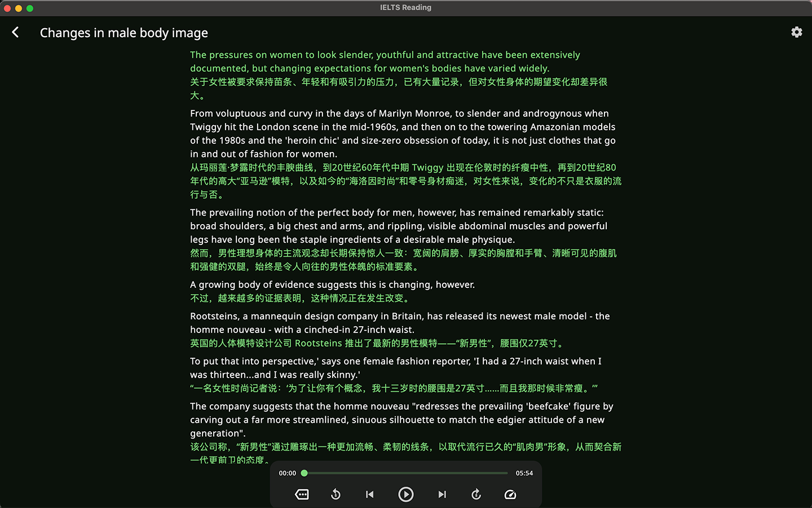Click Chinese translation starting '该公司称'

(x=405, y=453)
